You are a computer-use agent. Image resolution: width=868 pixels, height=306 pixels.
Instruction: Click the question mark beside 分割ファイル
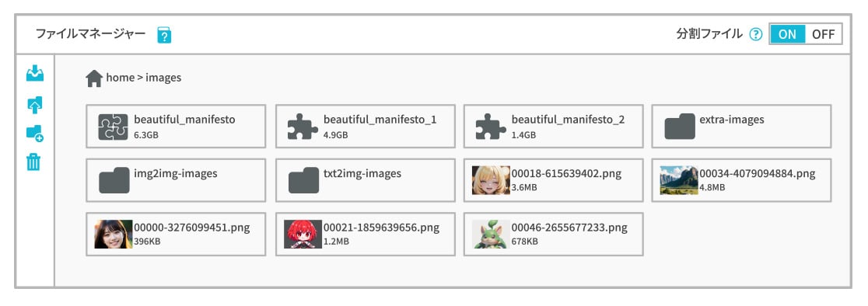[x=756, y=34]
